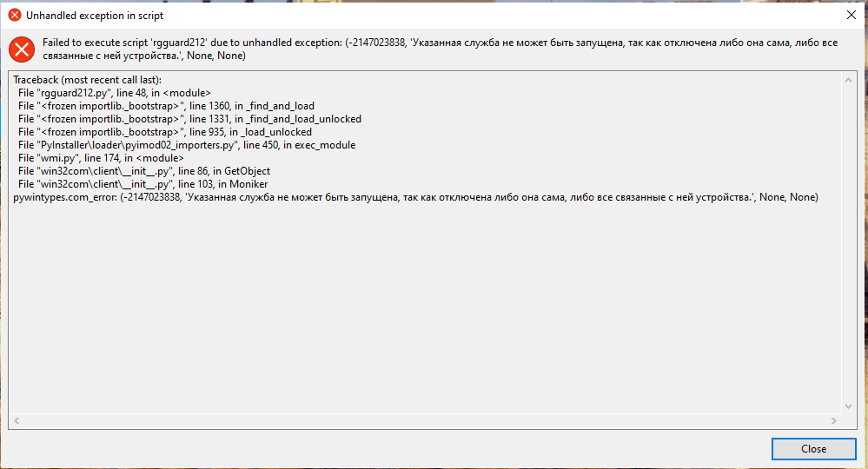Click the traceback scroll up arrow
Viewport: 868px width, 469px height.
(x=849, y=79)
